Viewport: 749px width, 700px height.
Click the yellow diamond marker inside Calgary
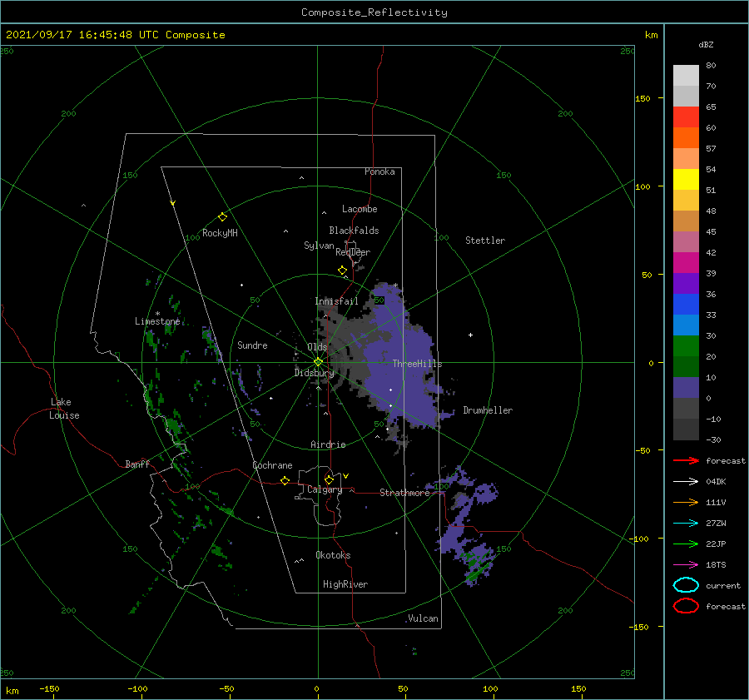click(x=329, y=479)
